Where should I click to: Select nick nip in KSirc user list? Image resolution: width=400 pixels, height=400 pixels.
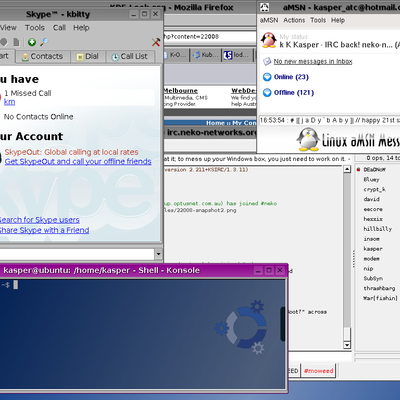(368, 269)
